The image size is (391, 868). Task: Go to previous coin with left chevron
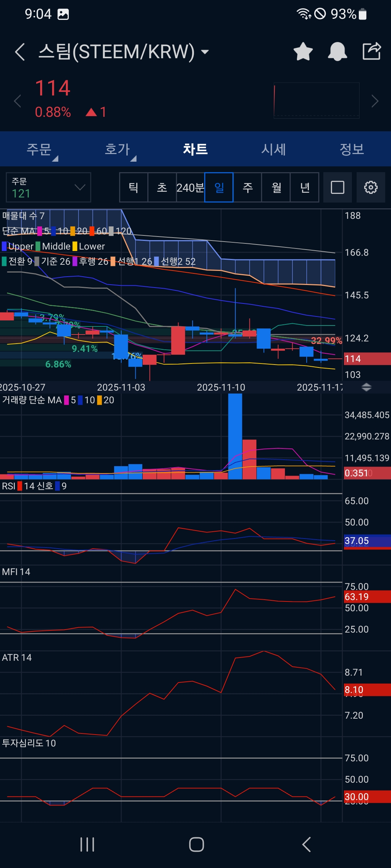pyautogui.click(x=17, y=101)
